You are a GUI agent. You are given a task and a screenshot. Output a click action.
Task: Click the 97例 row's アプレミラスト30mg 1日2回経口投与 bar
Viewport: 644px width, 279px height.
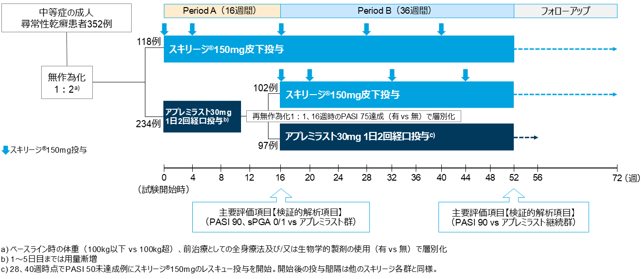pyautogui.click(x=397, y=137)
